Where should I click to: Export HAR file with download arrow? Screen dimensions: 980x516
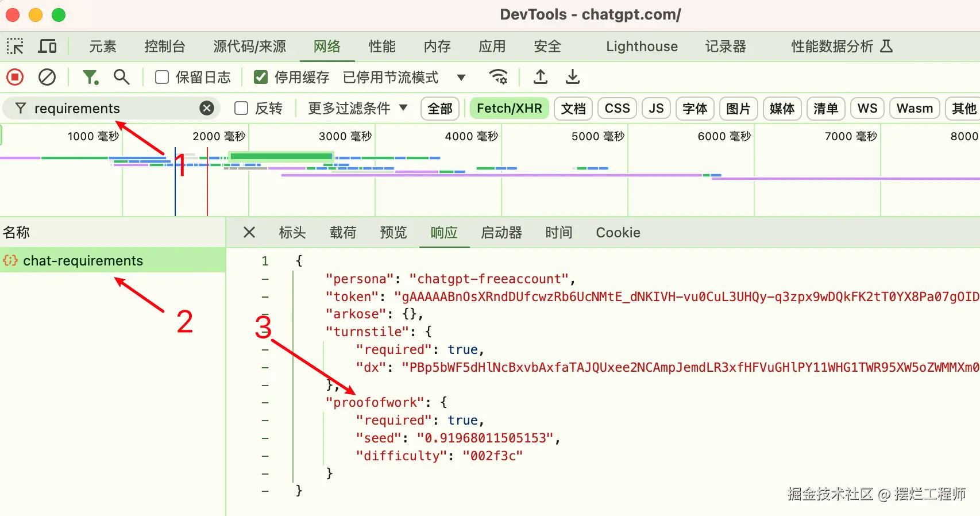[573, 76]
